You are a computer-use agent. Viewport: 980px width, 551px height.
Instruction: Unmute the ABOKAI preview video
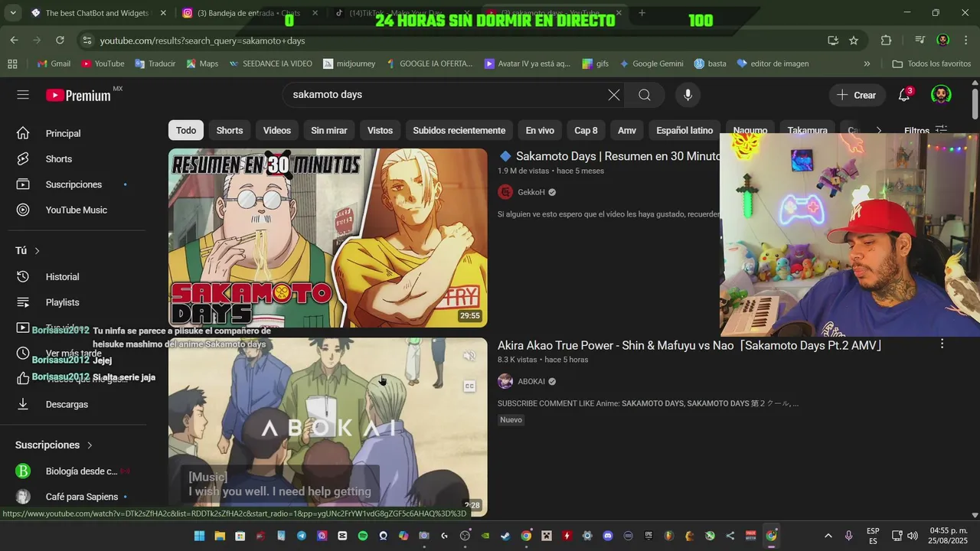point(469,356)
